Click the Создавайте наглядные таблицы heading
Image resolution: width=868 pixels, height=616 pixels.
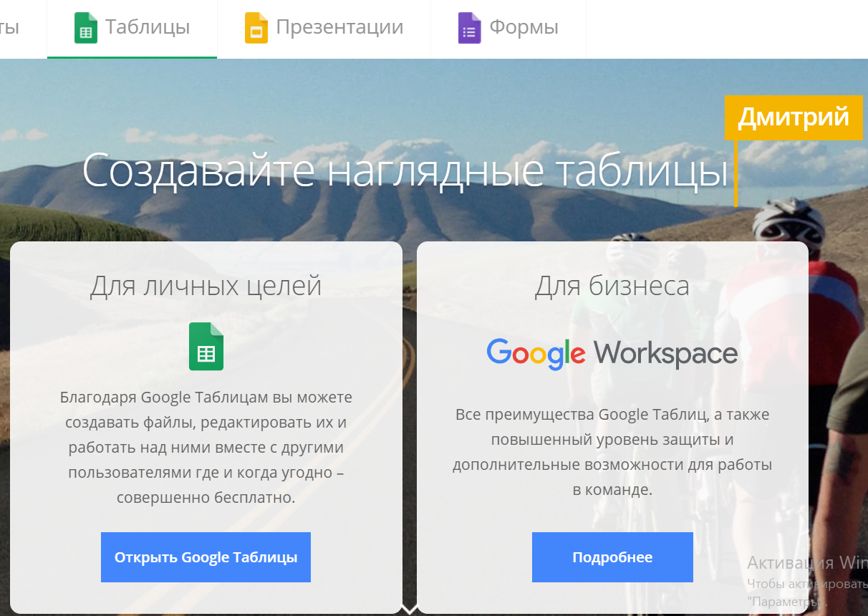point(405,170)
